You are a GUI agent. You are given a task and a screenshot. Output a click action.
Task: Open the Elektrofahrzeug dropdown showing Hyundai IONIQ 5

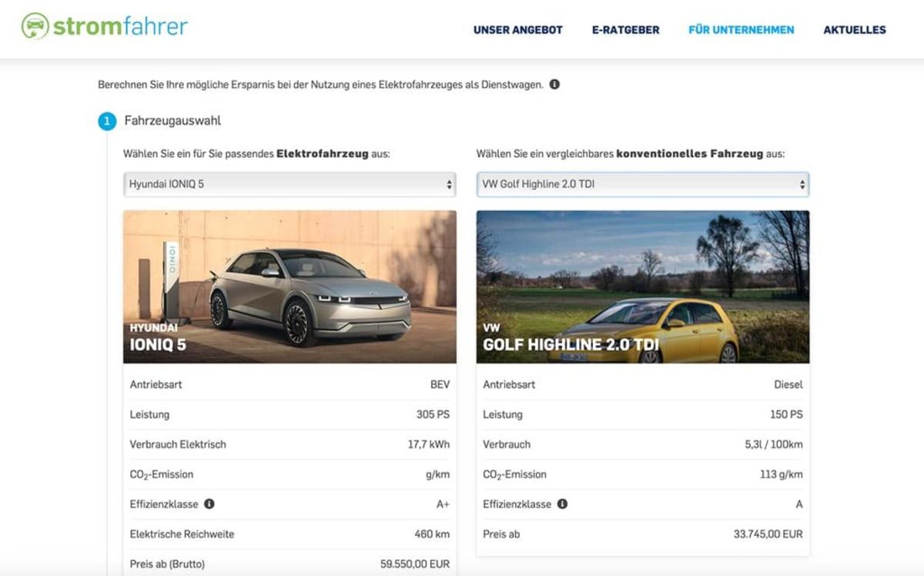point(290,185)
